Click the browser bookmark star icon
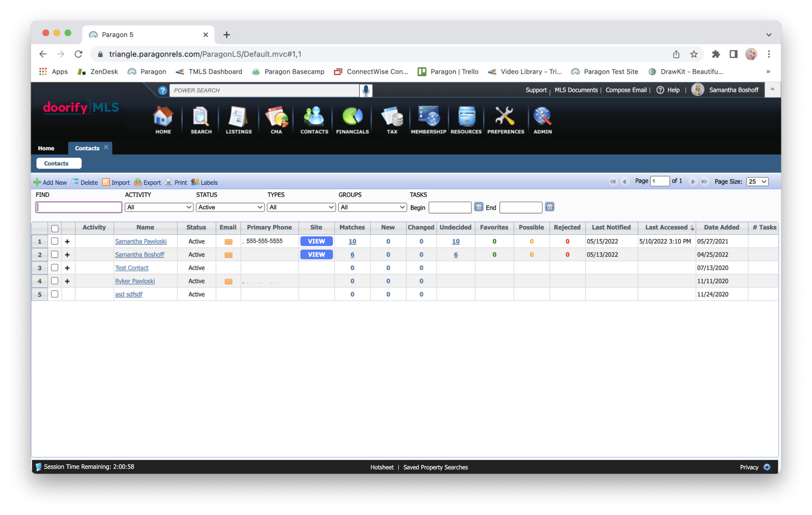This screenshot has width=812, height=515. 694,54
